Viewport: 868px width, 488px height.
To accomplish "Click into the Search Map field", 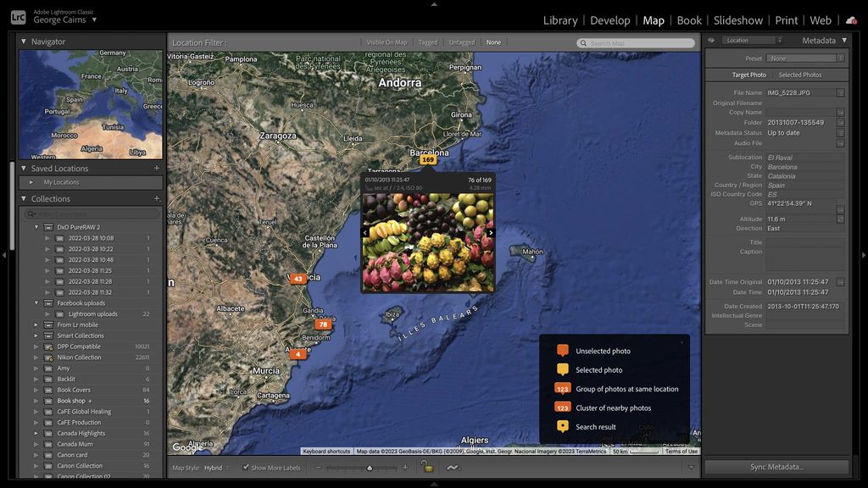I will [x=636, y=43].
